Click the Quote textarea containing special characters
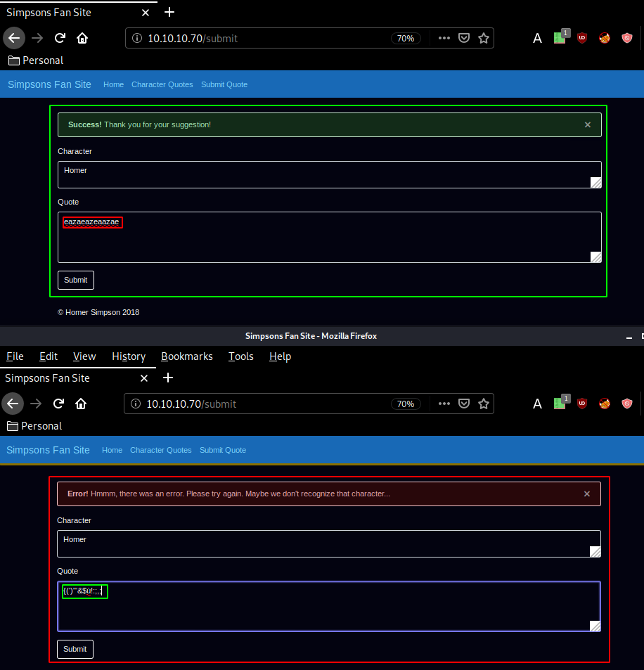The image size is (644, 670). point(328,606)
